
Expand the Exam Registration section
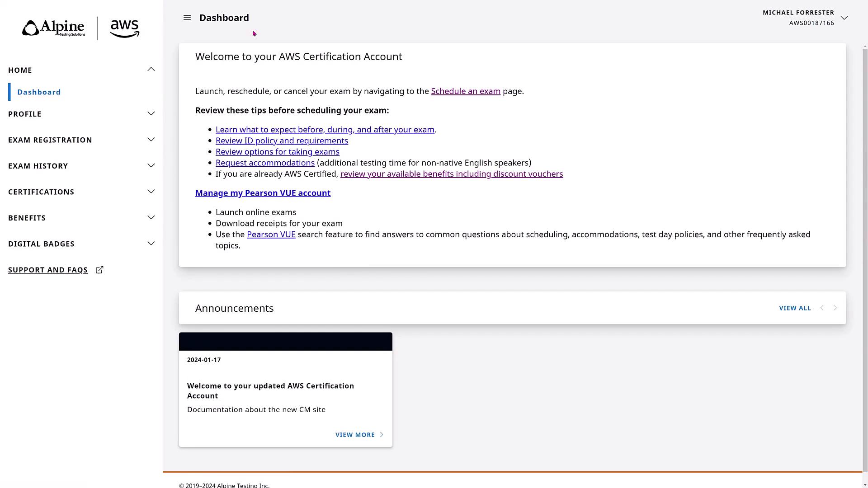point(151,140)
